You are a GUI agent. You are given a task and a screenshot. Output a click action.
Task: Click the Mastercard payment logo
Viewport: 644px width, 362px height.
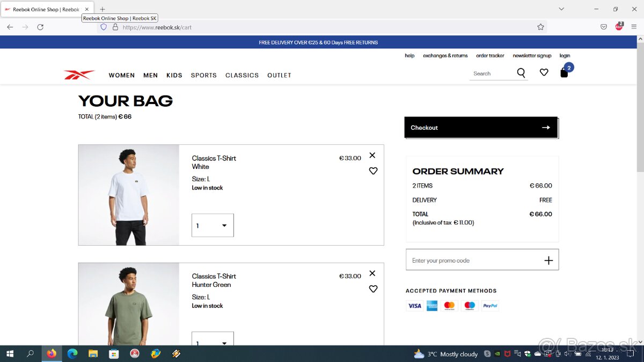pyautogui.click(x=449, y=306)
